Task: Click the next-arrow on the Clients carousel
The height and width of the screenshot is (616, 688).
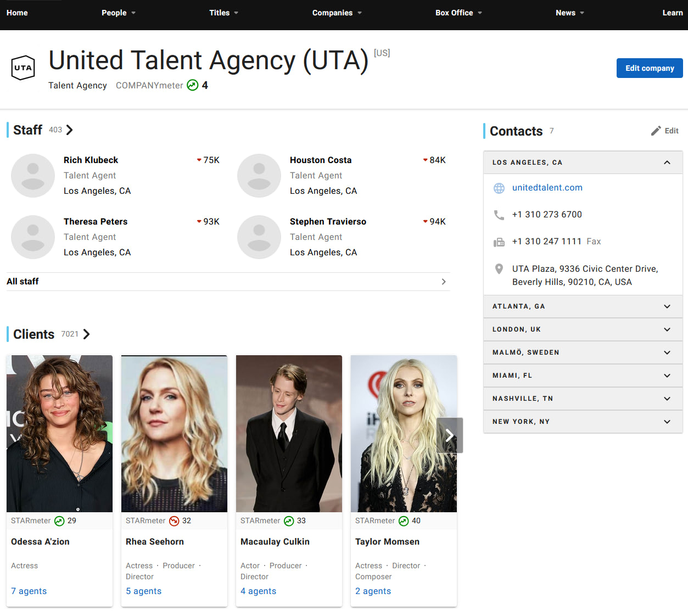Action: (449, 435)
